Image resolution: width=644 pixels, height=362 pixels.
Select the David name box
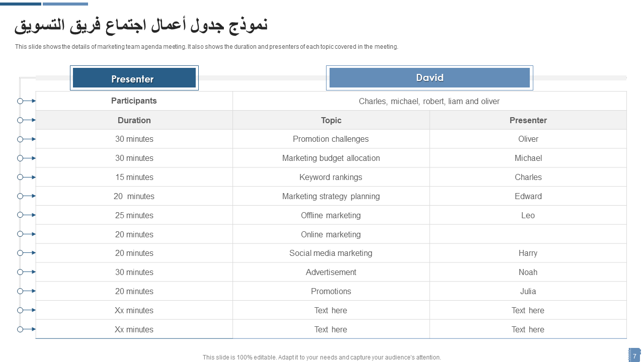[430, 78]
